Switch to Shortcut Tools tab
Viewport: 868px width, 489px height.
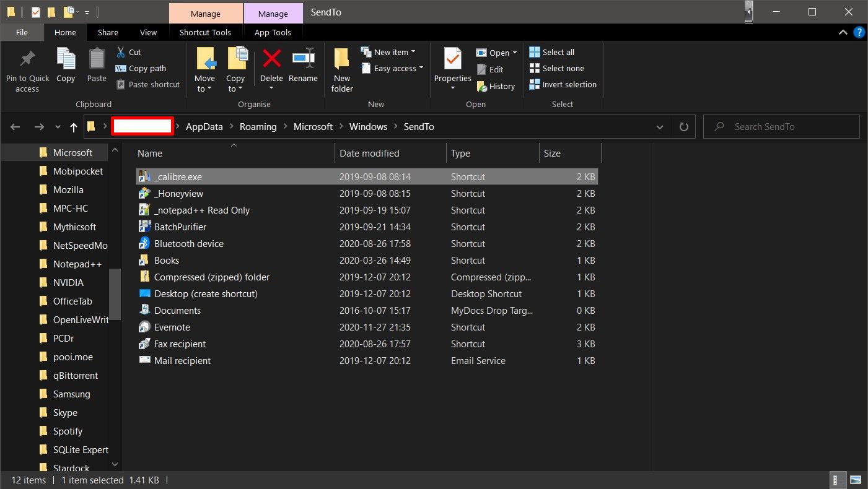[x=205, y=33]
